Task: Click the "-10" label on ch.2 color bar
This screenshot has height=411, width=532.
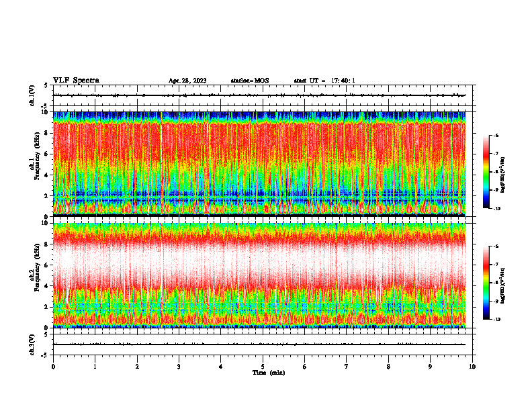Action: [496, 320]
